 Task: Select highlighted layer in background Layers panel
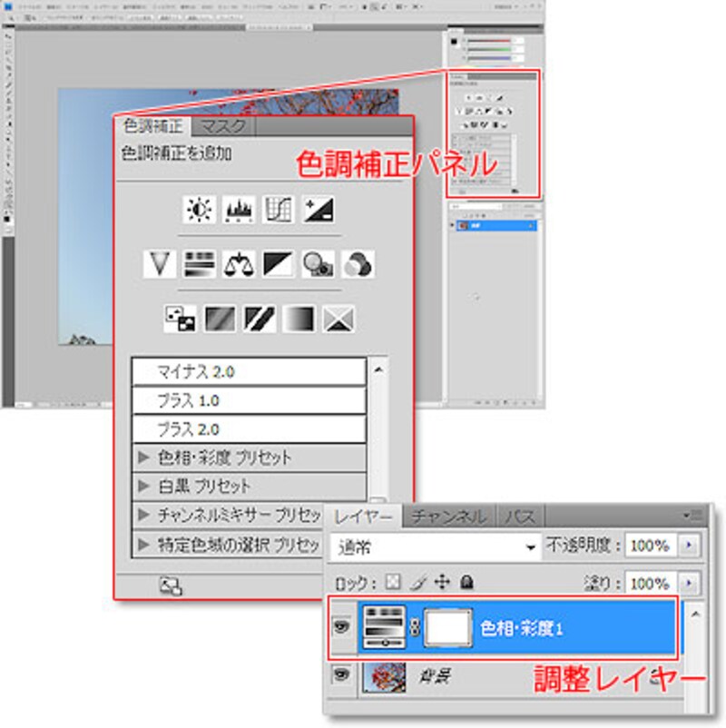coord(495,226)
